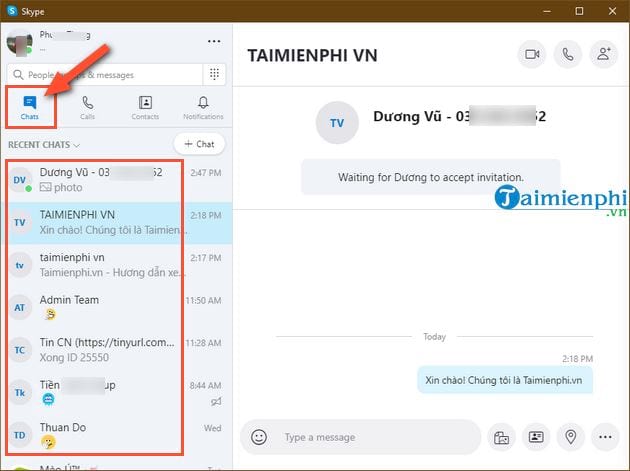630x471 pixels.
Task: Share a contact card icon
Action: pos(536,437)
